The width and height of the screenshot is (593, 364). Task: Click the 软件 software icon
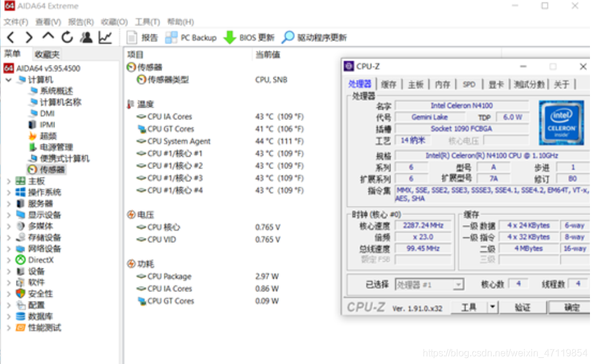(x=21, y=282)
